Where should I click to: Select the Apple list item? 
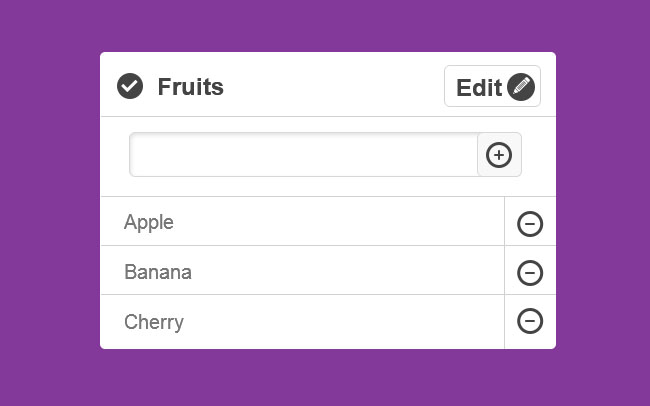tap(300, 222)
